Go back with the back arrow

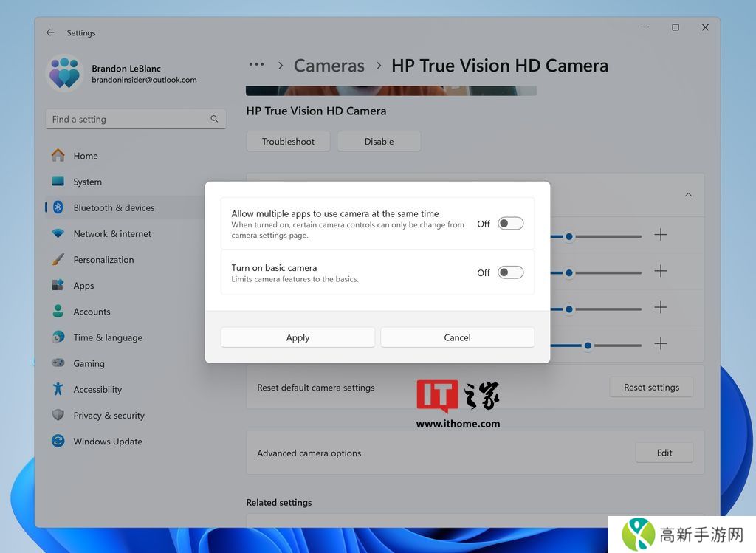pos(50,32)
